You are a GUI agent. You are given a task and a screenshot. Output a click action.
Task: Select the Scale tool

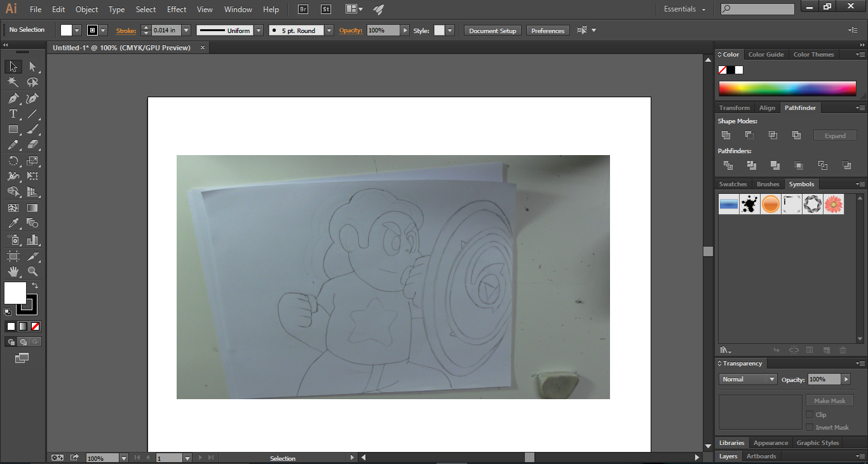pyautogui.click(x=32, y=161)
